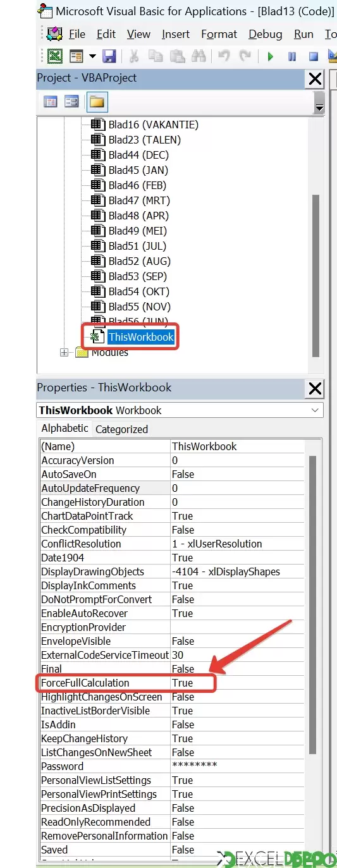Open the Debug menu
Viewport: 337px width, 868px height.
pyautogui.click(x=266, y=34)
